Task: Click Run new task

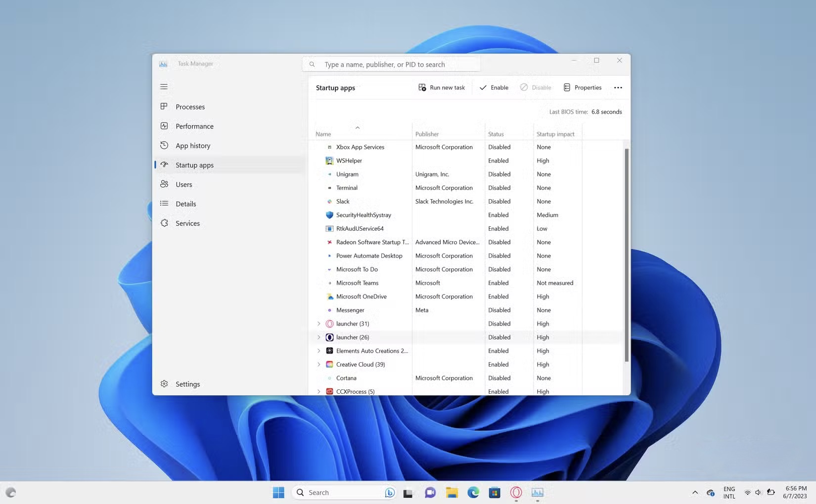Action: click(441, 87)
